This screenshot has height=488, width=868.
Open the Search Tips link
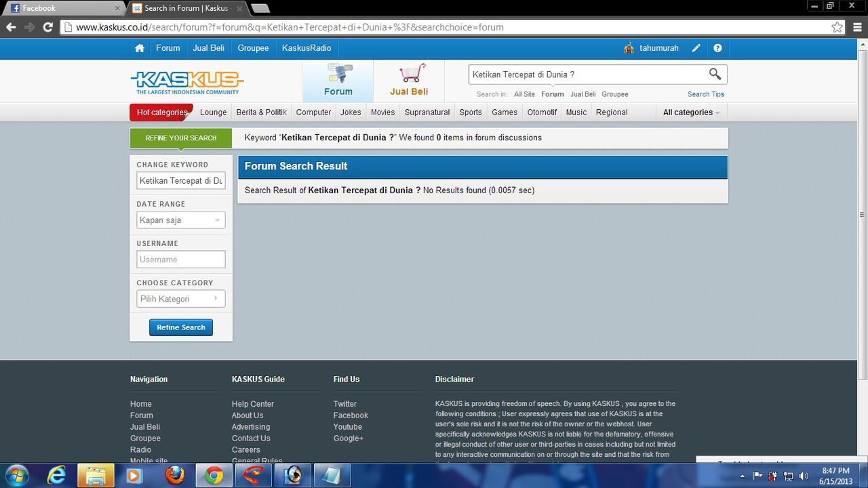point(706,94)
